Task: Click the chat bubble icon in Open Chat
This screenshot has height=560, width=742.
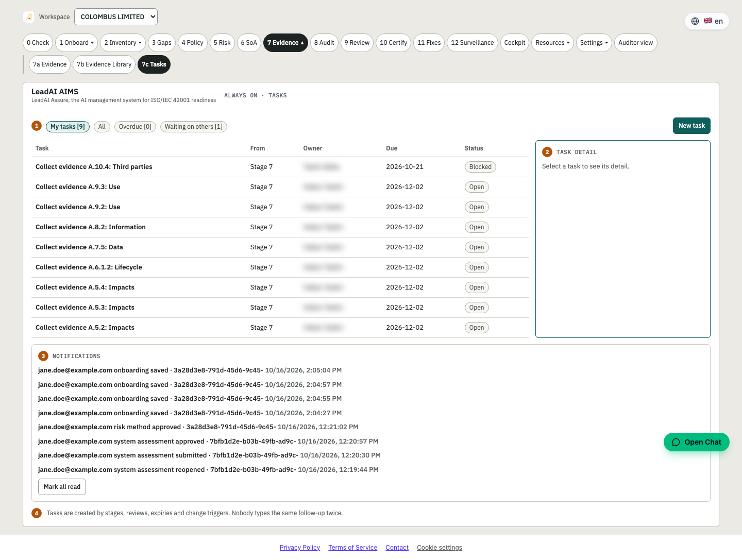Action: tap(676, 442)
